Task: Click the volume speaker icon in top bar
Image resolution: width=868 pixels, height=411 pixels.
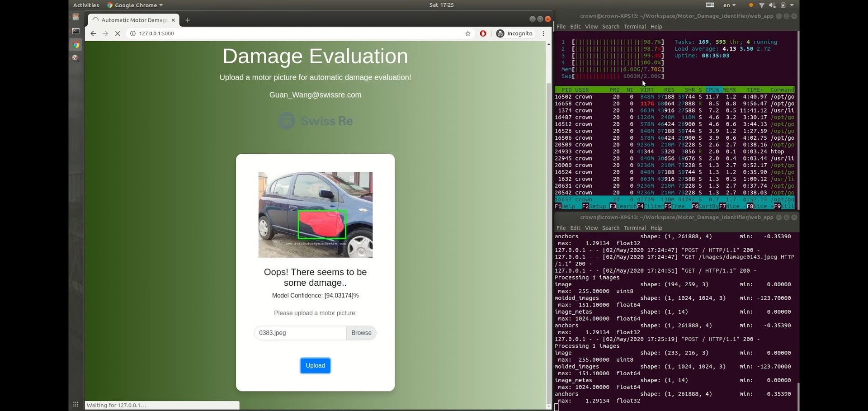Action: [x=772, y=5]
